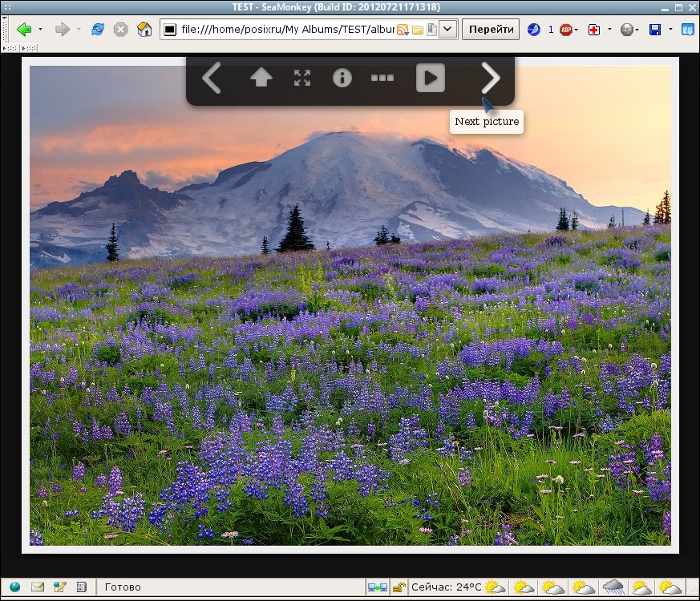700x601 pixels.
Task: Click the mountain landscape photo
Action: 350,305
